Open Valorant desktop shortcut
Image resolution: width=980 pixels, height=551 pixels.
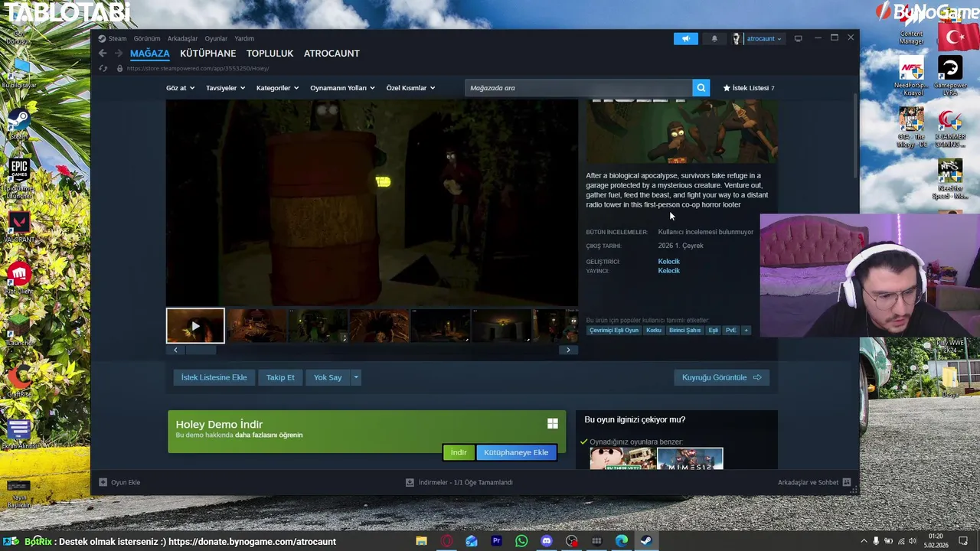coord(18,227)
